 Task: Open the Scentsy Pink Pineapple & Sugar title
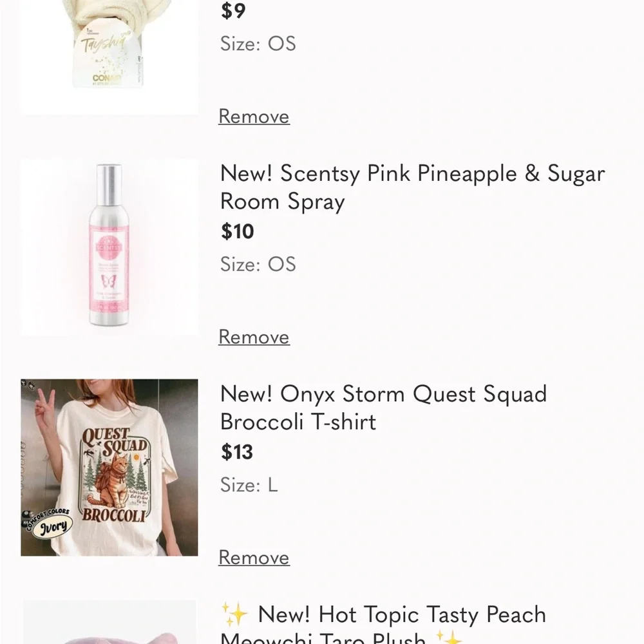[x=412, y=187]
